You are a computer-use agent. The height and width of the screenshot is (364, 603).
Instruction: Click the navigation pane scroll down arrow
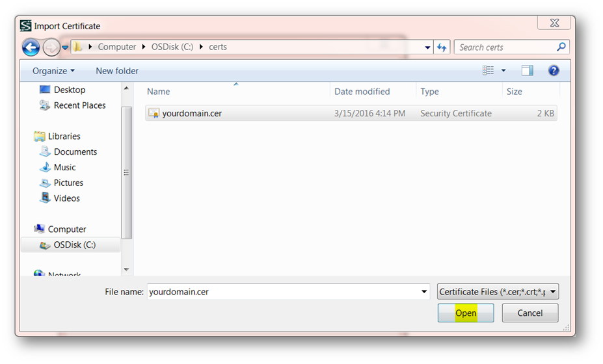(x=126, y=269)
